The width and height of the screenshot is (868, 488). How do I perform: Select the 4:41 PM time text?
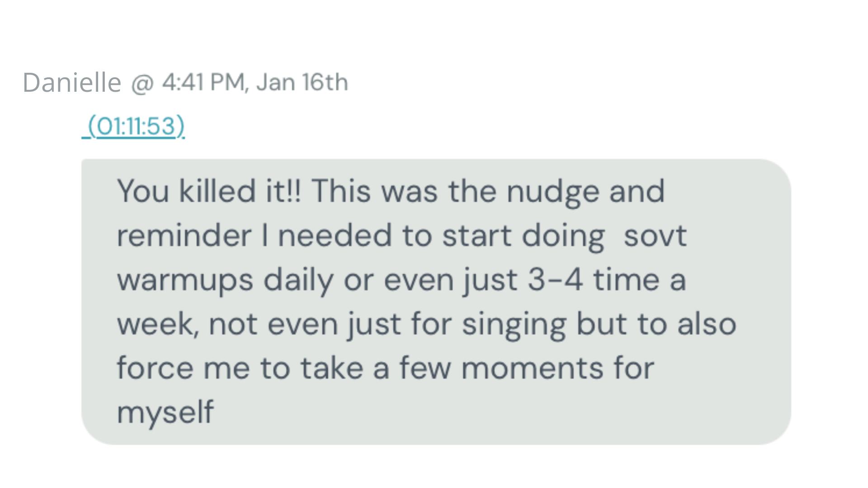[203, 83]
